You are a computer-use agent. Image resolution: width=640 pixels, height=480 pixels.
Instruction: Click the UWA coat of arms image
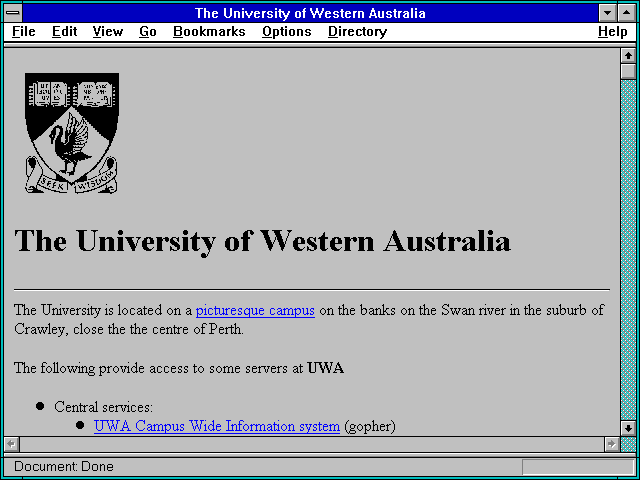pyautogui.click(x=72, y=133)
